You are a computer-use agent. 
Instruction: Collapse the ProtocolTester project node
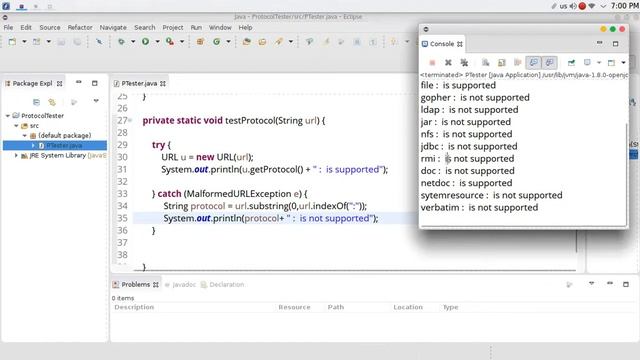[x=7, y=116]
